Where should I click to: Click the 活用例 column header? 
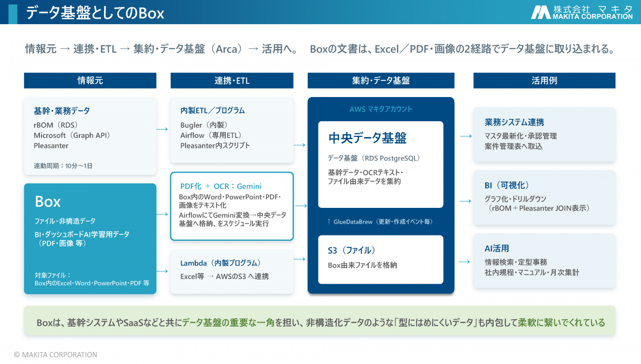(x=544, y=80)
